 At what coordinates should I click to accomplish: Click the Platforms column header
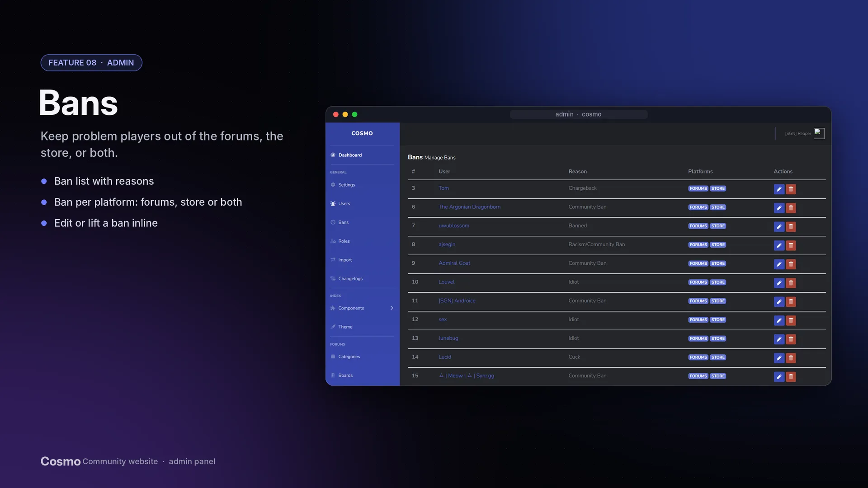700,172
